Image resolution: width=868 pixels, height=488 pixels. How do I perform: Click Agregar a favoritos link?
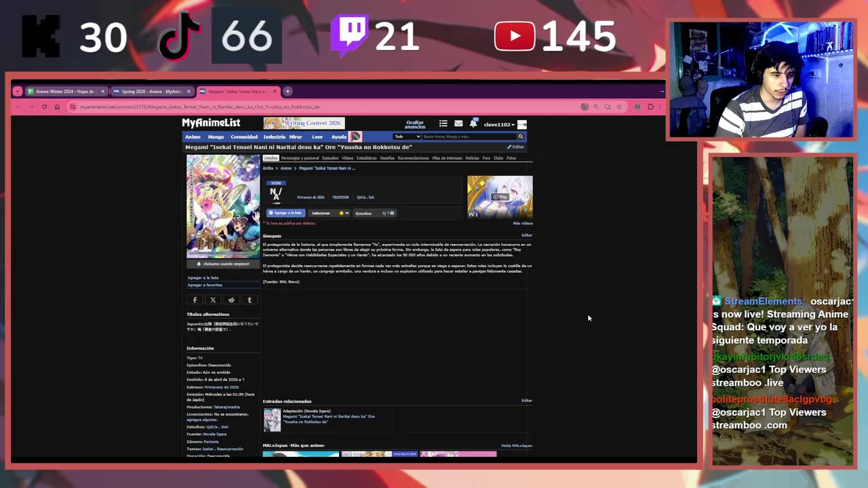pos(205,285)
